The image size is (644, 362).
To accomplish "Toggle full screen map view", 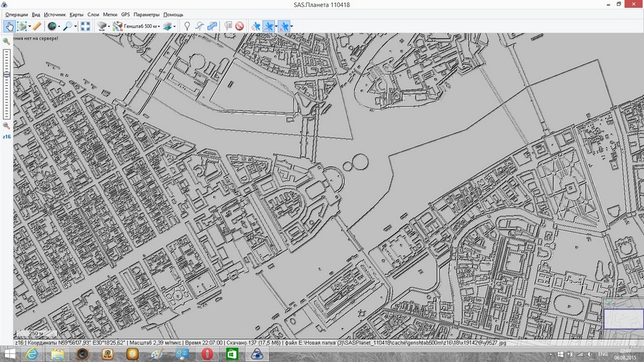I will click(85, 26).
